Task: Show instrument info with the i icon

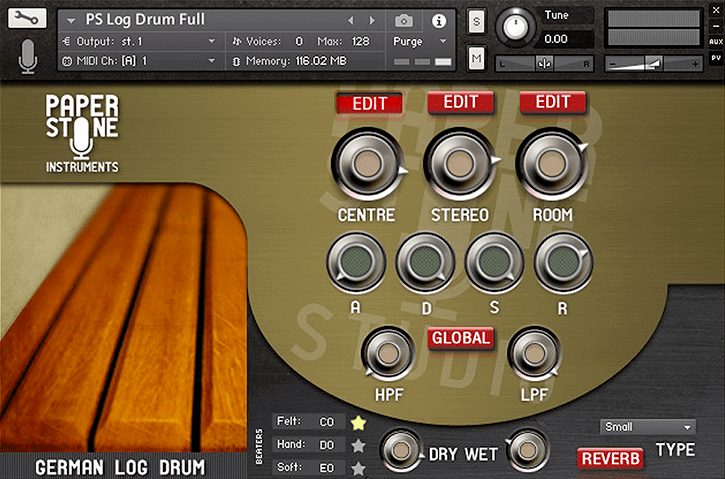Action: (439, 21)
